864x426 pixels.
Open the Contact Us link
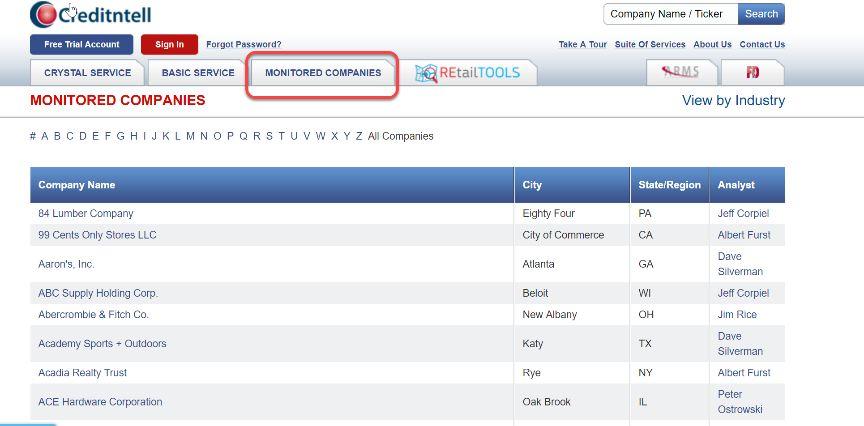click(x=762, y=45)
